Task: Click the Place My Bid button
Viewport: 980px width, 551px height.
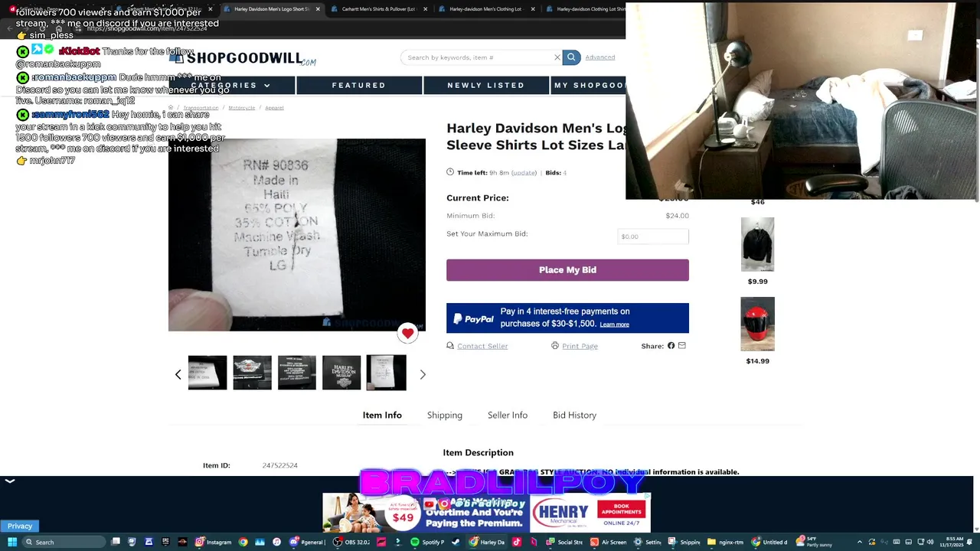Action: pyautogui.click(x=567, y=270)
